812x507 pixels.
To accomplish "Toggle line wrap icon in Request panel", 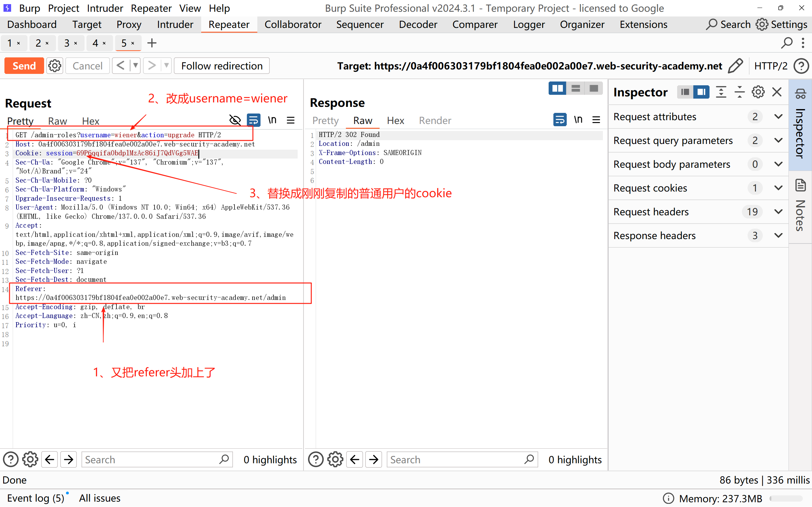I will 254,120.
